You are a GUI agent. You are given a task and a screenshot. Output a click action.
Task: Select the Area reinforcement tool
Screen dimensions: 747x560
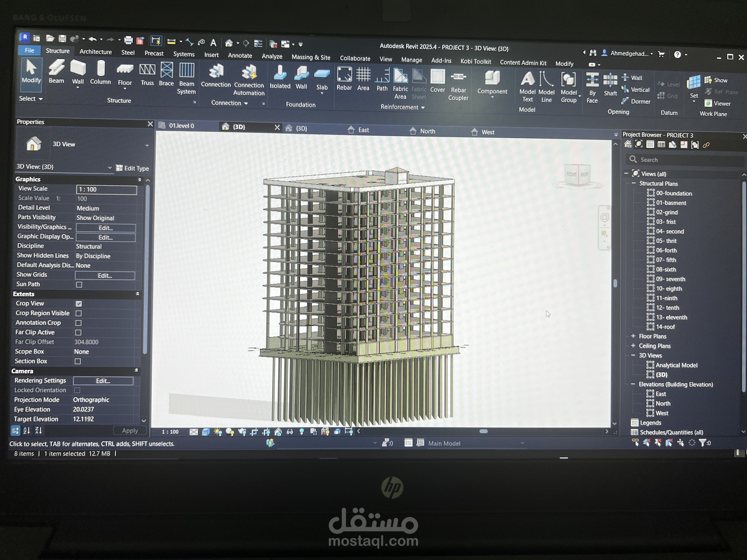click(x=363, y=79)
